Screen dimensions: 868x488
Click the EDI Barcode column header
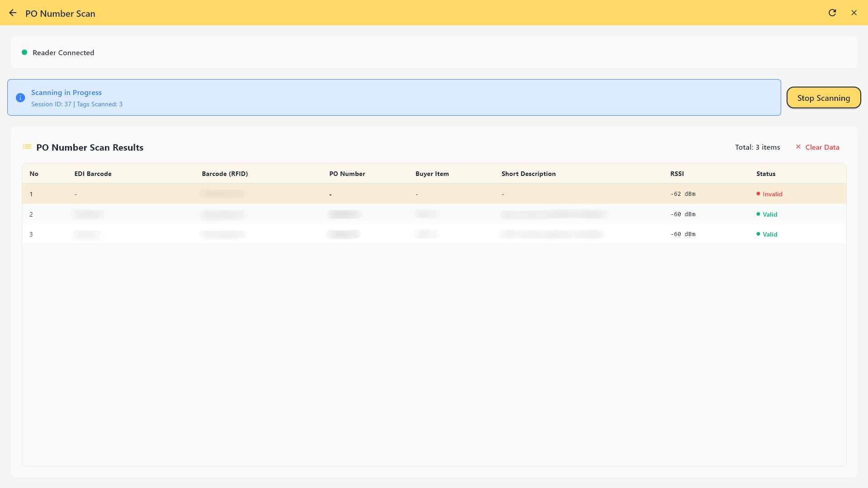click(x=93, y=174)
